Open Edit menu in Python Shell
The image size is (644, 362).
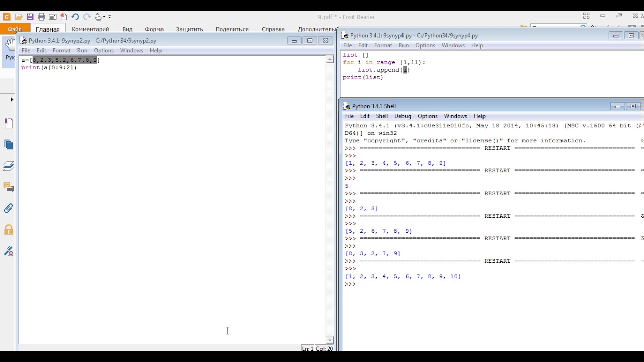click(365, 116)
